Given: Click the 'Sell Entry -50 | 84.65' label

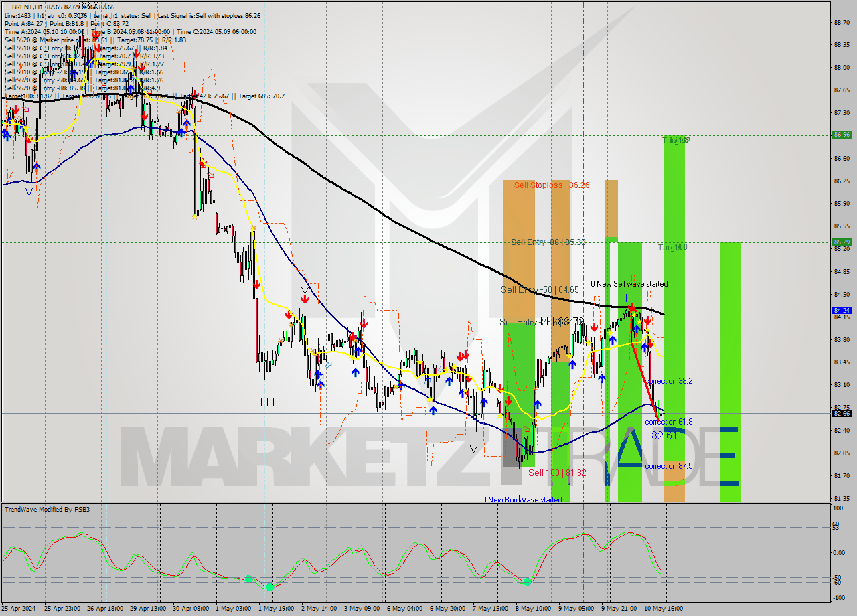Looking at the screenshot, I should click(x=540, y=289).
